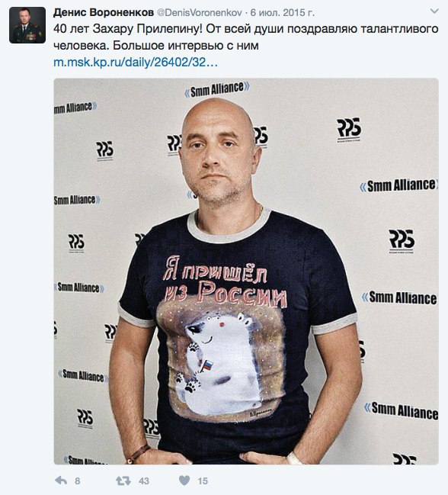Click the reply arrow icon
This screenshot has height=495, width=448.
[61, 481]
